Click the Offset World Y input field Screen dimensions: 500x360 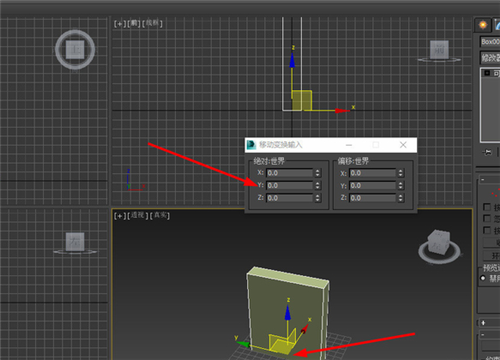(x=372, y=186)
